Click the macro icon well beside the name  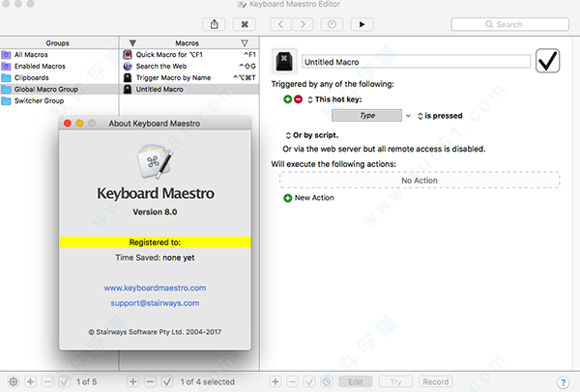[284, 61]
